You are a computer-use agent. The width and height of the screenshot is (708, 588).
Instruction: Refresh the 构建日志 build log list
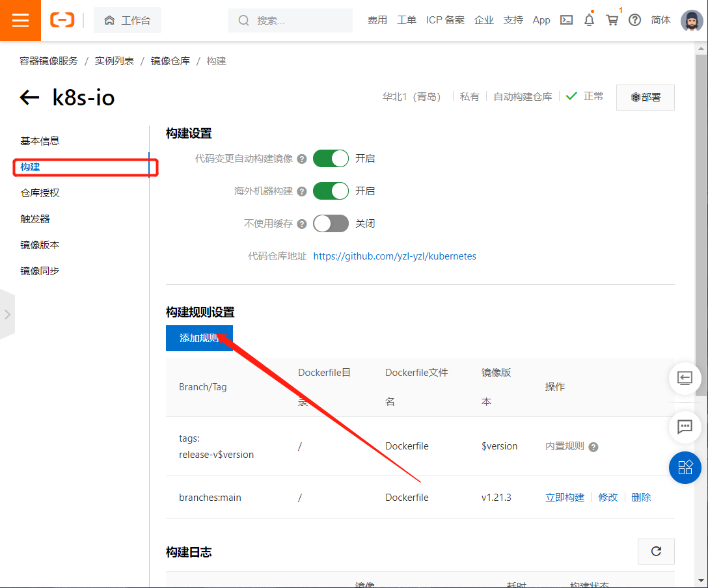[656, 551]
